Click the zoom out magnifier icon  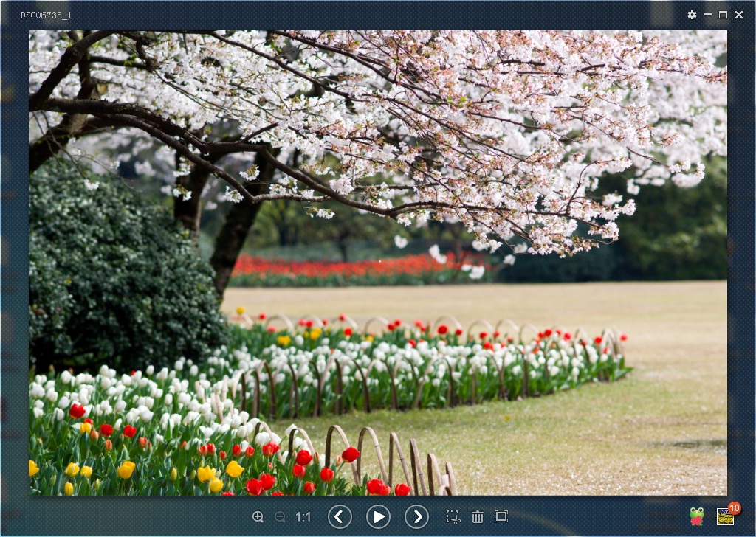coord(280,517)
